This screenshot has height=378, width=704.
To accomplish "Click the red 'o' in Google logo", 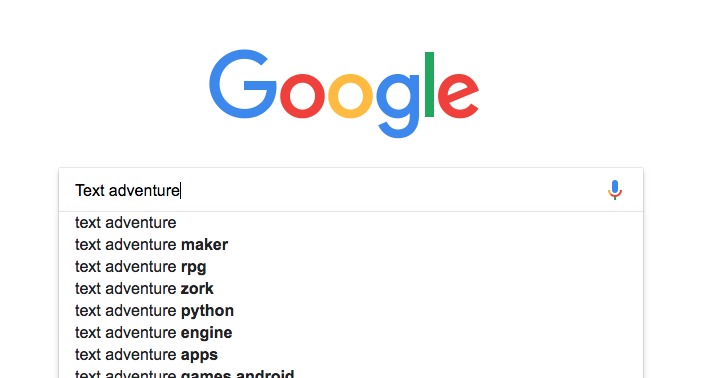I will pos(302,96).
